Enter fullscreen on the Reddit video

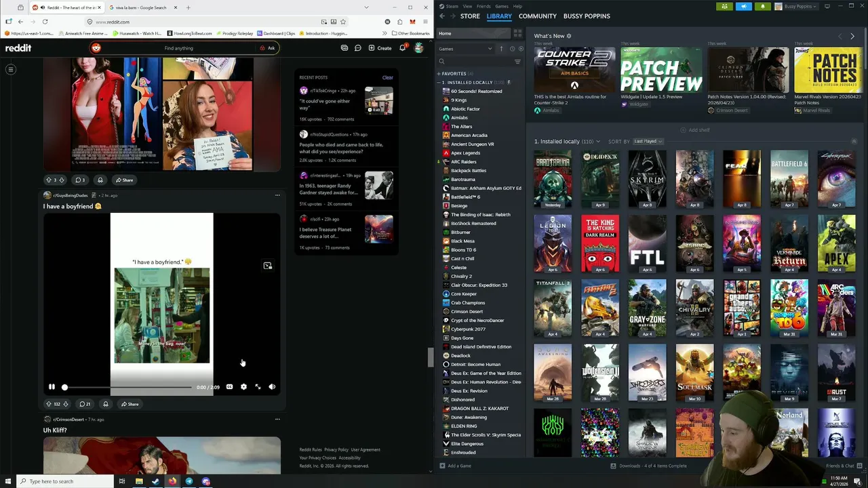pyautogui.click(x=258, y=386)
